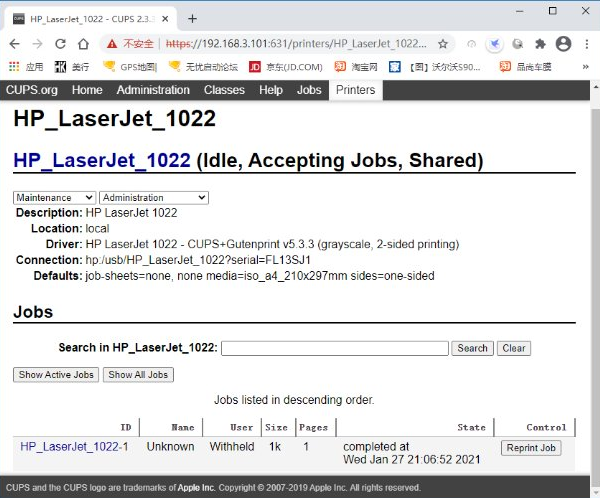The width and height of the screenshot is (600, 498).
Task: Reload the CUPS printer page
Action: 60,44
